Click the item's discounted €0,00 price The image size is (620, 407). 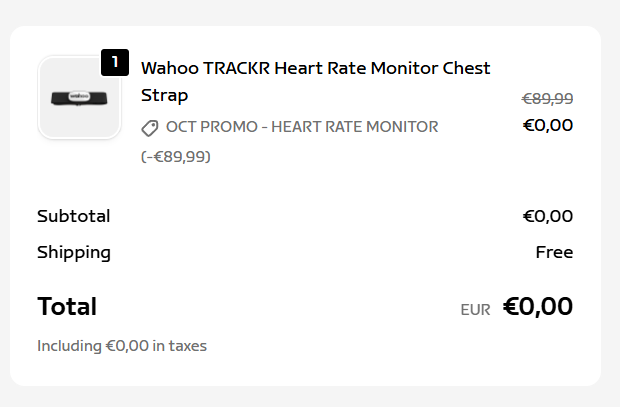pyautogui.click(x=547, y=125)
